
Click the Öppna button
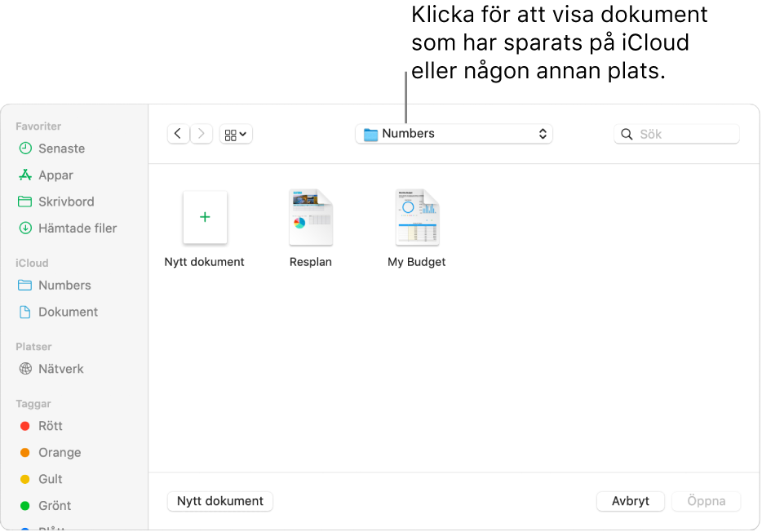706,501
